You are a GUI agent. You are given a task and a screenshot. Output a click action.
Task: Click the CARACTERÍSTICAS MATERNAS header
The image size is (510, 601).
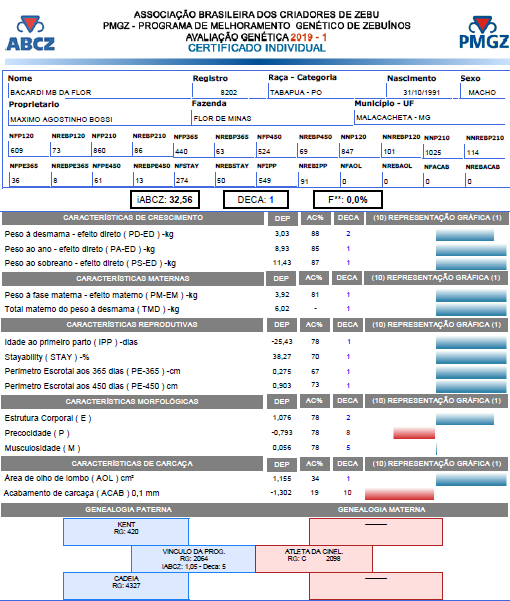tap(133, 278)
